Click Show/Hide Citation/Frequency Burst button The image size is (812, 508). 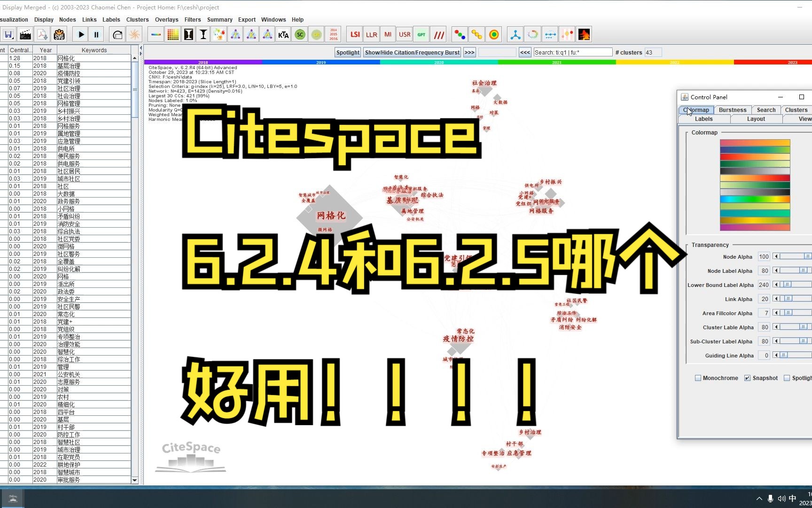click(412, 53)
